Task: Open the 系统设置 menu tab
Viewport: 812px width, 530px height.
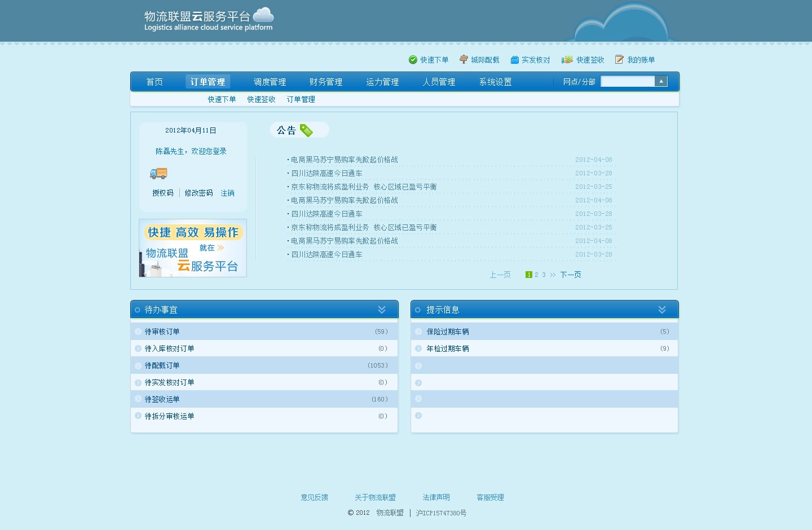Action: click(495, 82)
